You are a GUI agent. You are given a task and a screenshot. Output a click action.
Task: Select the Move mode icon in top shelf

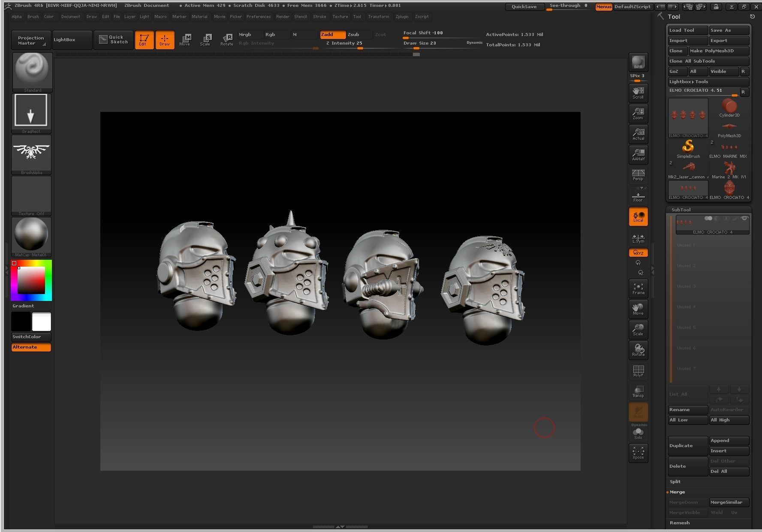pyautogui.click(x=185, y=40)
